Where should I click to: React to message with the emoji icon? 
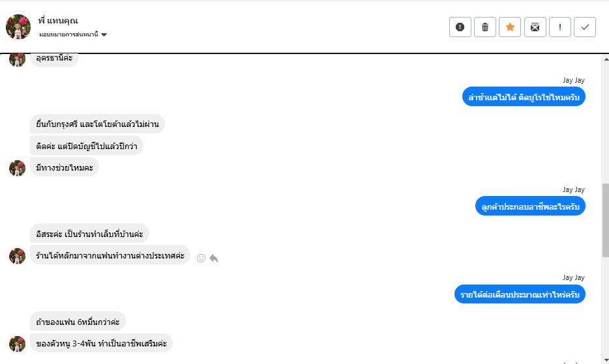[201, 258]
